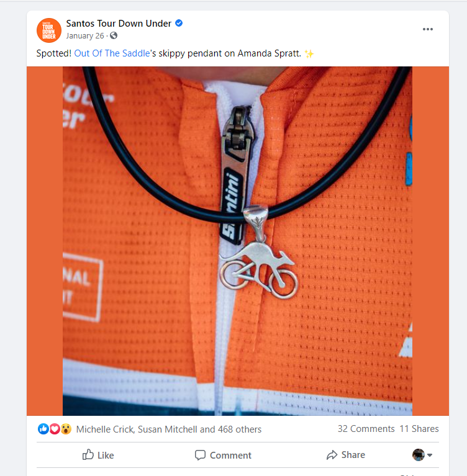467x476 pixels.
Task: Click the red heart reaction icon
Action: pos(55,429)
